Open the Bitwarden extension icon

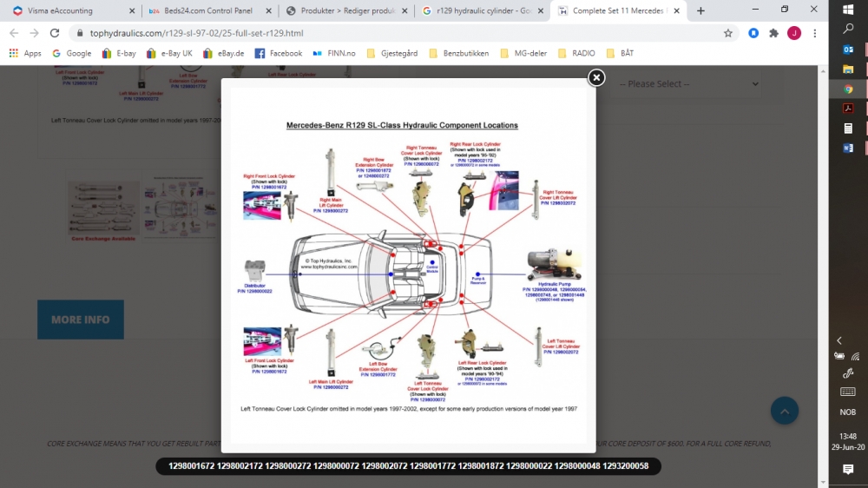[753, 33]
